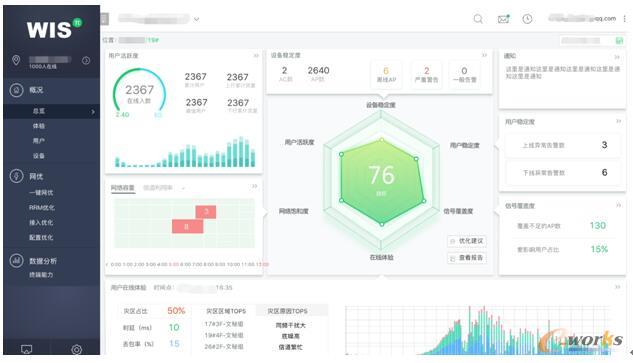The image size is (633, 363).
Task: Toggle the hamburger sidebar collapse button
Action: [x=104, y=19]
